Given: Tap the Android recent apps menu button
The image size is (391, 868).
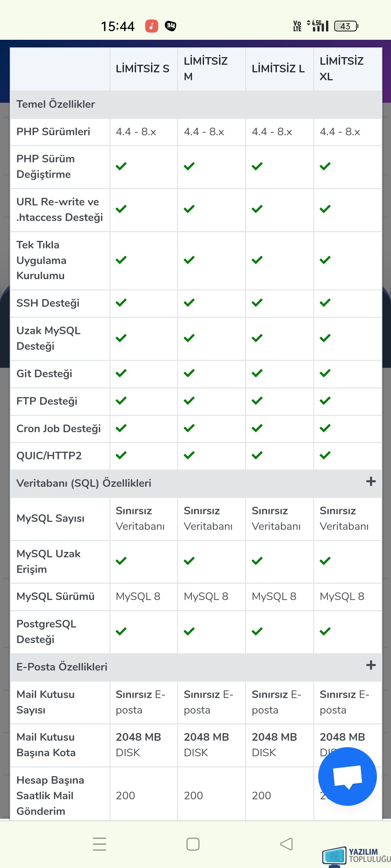Looking at the screenshot, I should point(100,844).
